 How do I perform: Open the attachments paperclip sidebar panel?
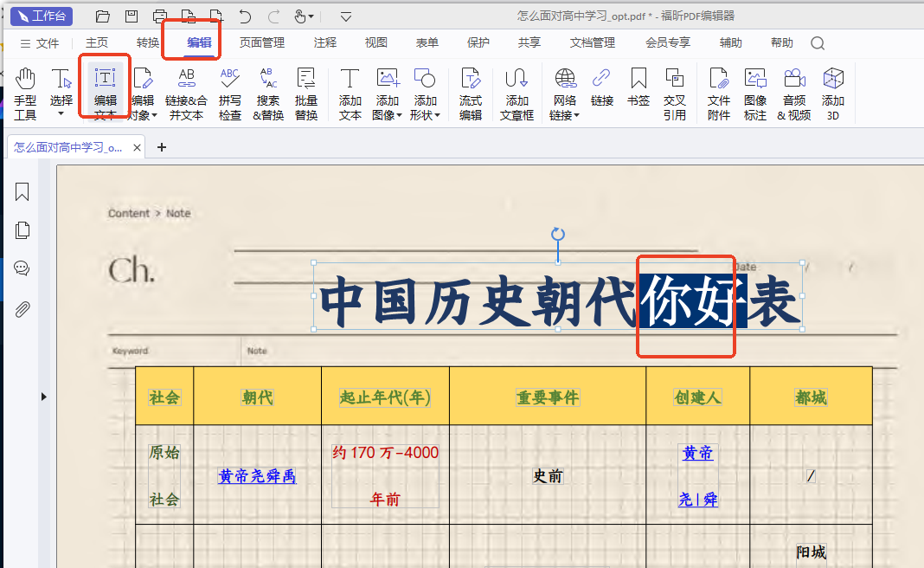[22, 309]
